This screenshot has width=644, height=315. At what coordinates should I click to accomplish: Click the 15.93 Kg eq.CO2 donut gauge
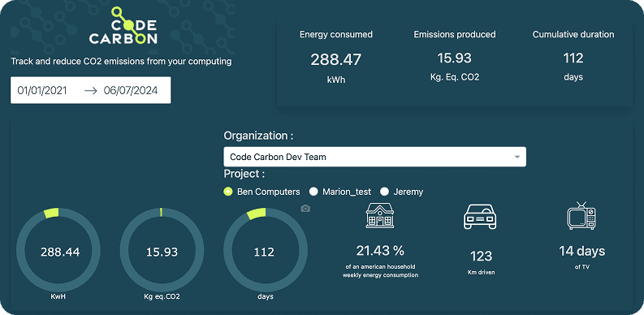click(x=162, y=250)
